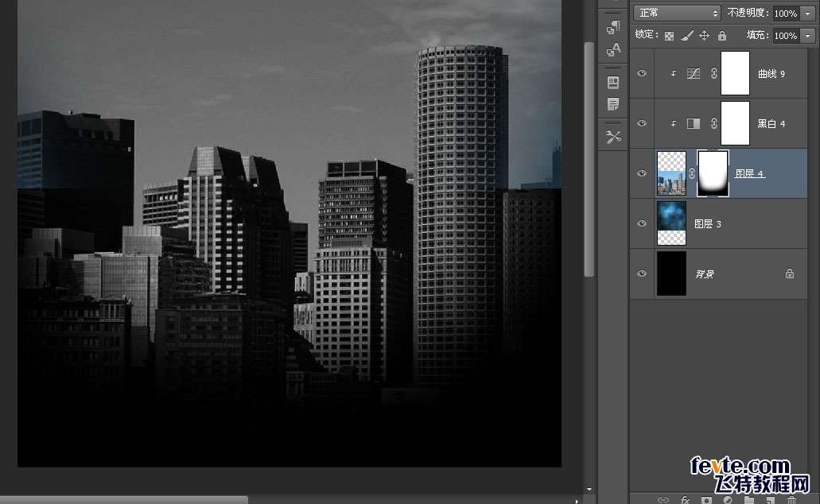This screenshot has width=820, height=504.
Task: Open the Properties panel icon
Action: point(613,82)
